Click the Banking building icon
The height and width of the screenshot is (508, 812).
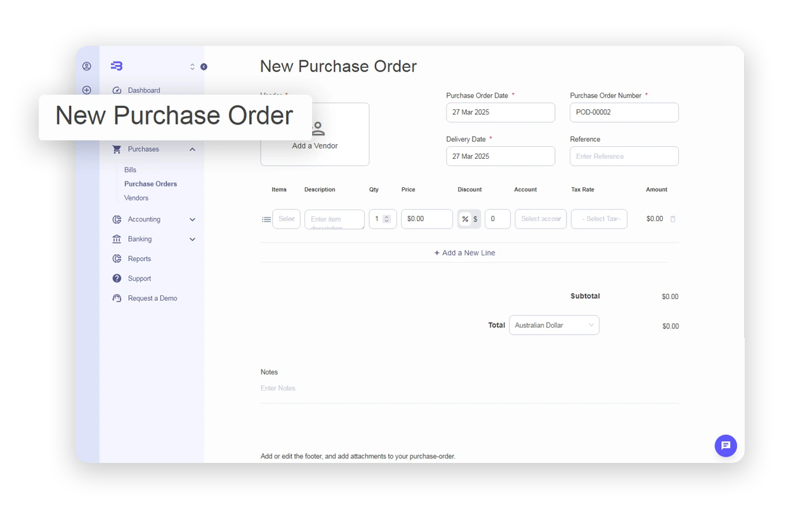click(x=117, y=239)
